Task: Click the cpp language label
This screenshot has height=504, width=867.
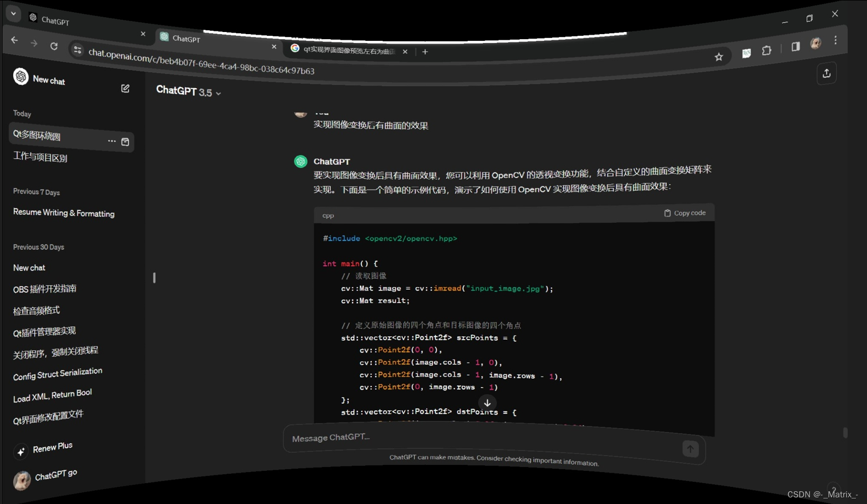Action: (328, 216)
